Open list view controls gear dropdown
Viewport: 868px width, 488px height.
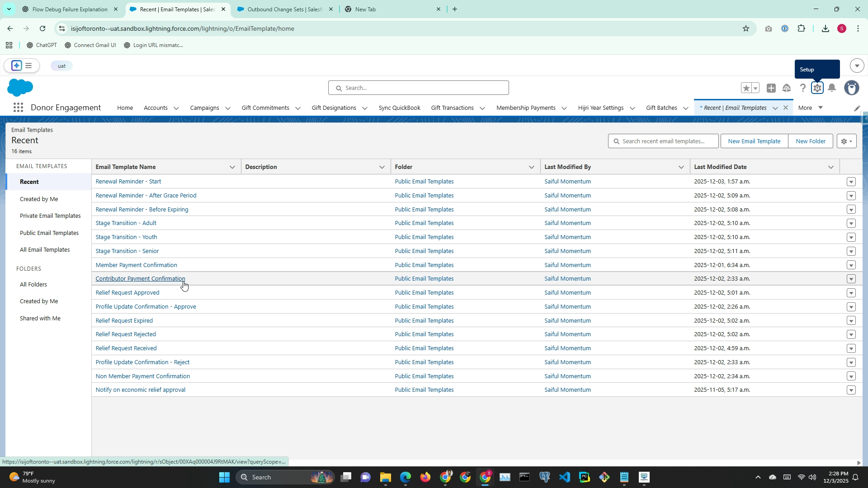click(x=846, y=141)
